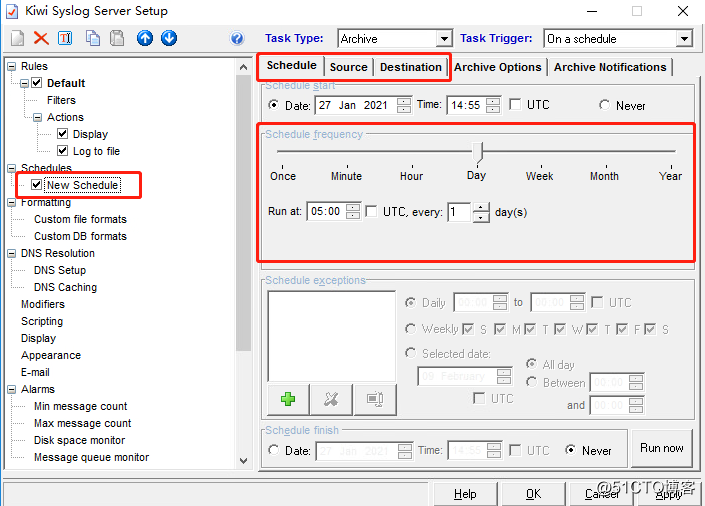Open the Task Trigger dropdown
Screen dimensions: 705x506
[684, 39]
